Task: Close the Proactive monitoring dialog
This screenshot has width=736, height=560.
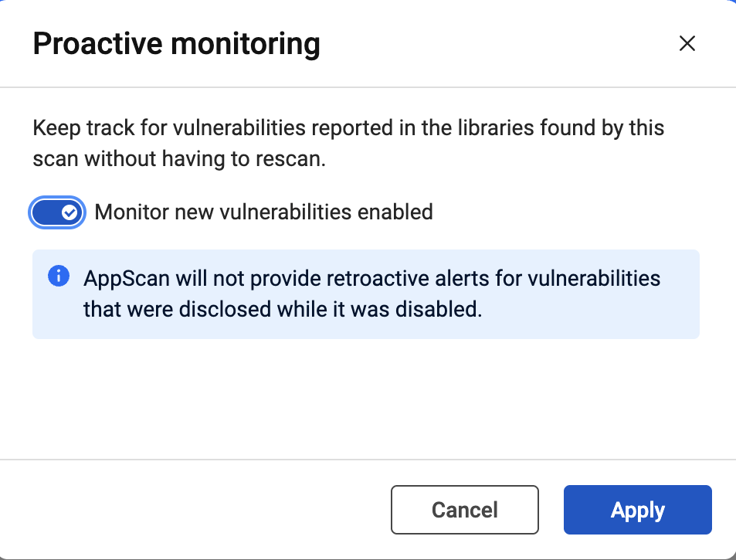Action: [687, 44]
